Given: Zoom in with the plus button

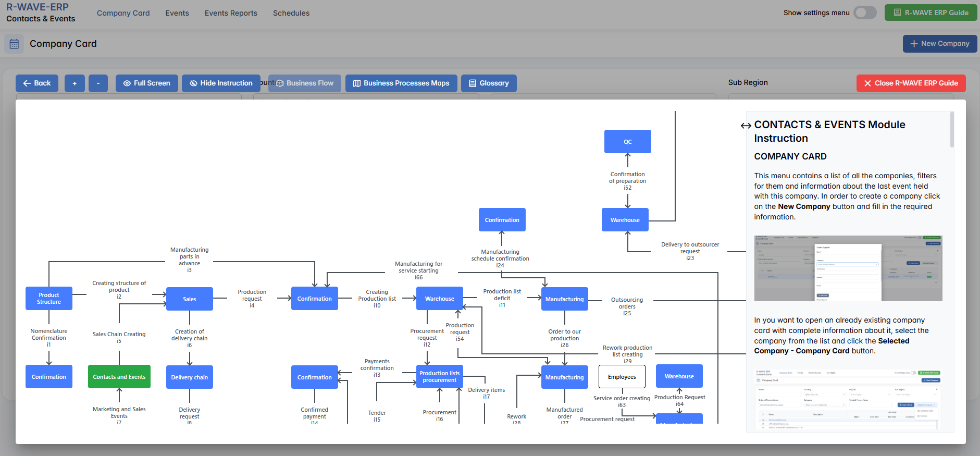Looking at the screenshot, I should (x=75, y=83).
